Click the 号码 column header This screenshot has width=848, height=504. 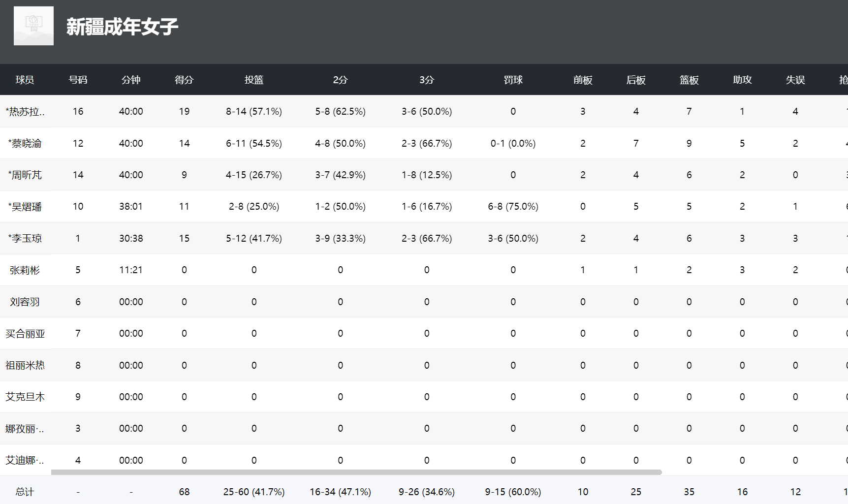click(78, 80)
